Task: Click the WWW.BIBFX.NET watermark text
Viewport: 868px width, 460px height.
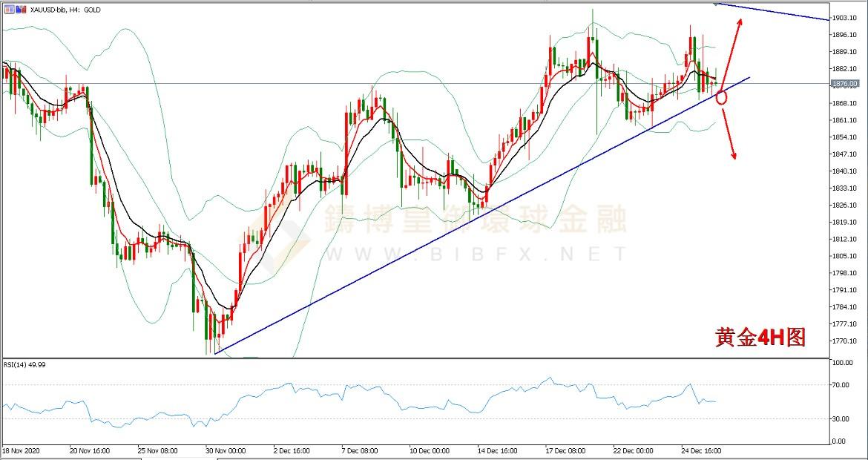Action: click(x=475, y=254)
